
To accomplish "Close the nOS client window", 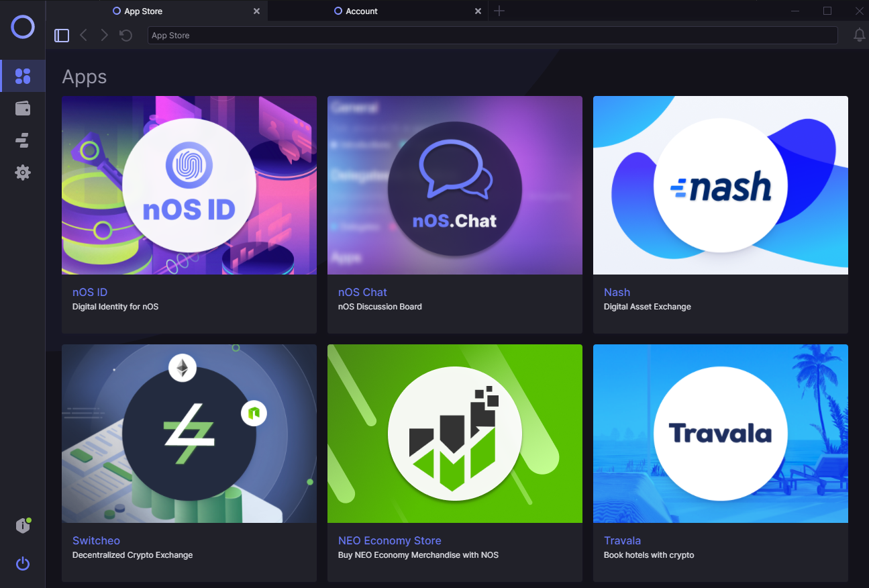I will point(859,11).
